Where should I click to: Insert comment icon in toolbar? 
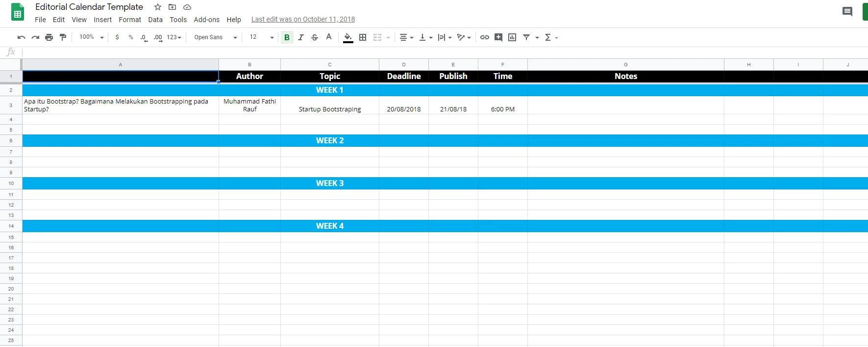pos(498,37)
